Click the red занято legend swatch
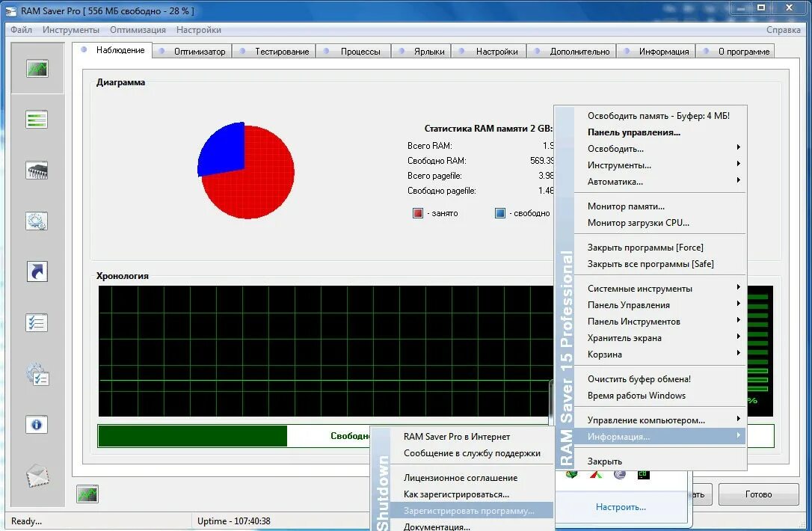Viewport: 812px width, 531px height. coord(418,213)
